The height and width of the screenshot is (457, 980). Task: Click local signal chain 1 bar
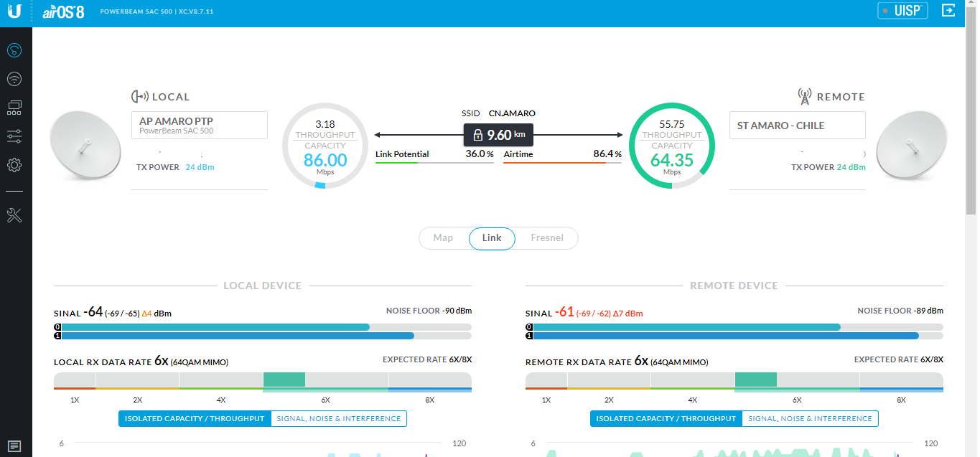coord(263,336)
